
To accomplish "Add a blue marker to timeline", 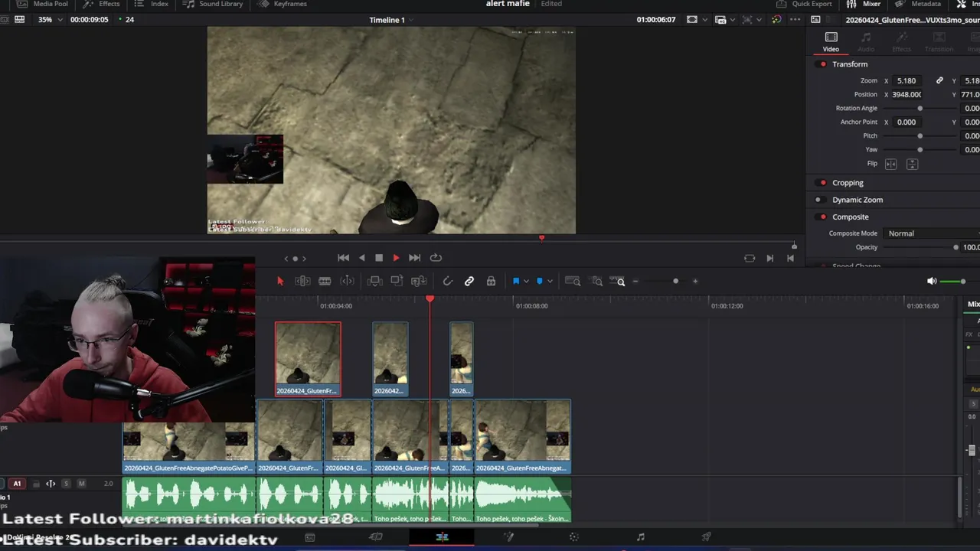I will 540,282.
